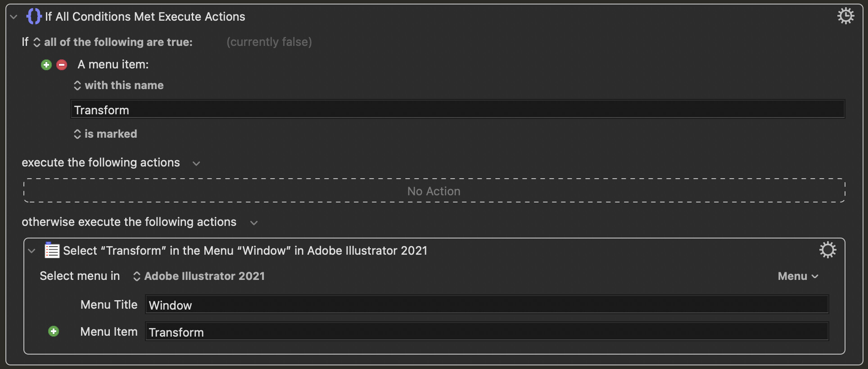The width and height of the screenshot is (868, 369).
Task: Remove the menu item condition with red minus
Action: [62, 65]
